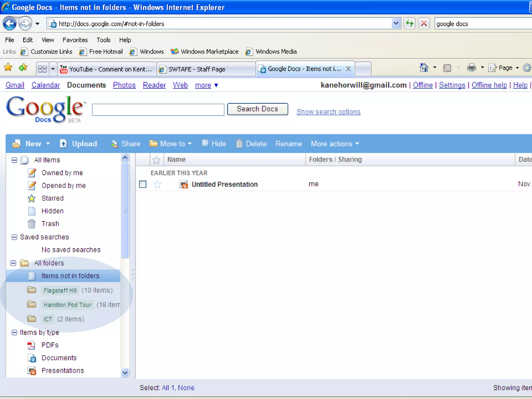Click the sidebar scroll down arrow
Screen dimensions: 532x399
(x=125, y=373)
